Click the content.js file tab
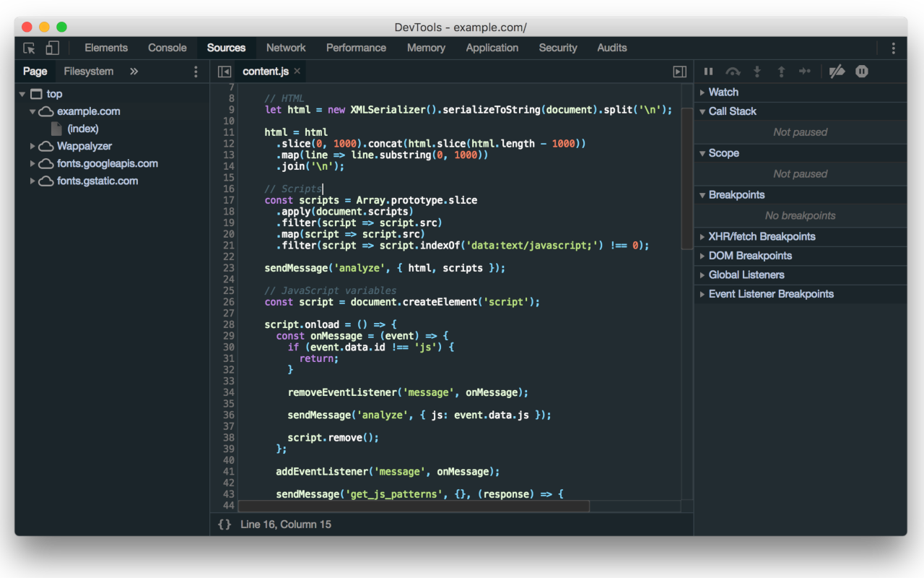924x578 pixels. (266, 72)
